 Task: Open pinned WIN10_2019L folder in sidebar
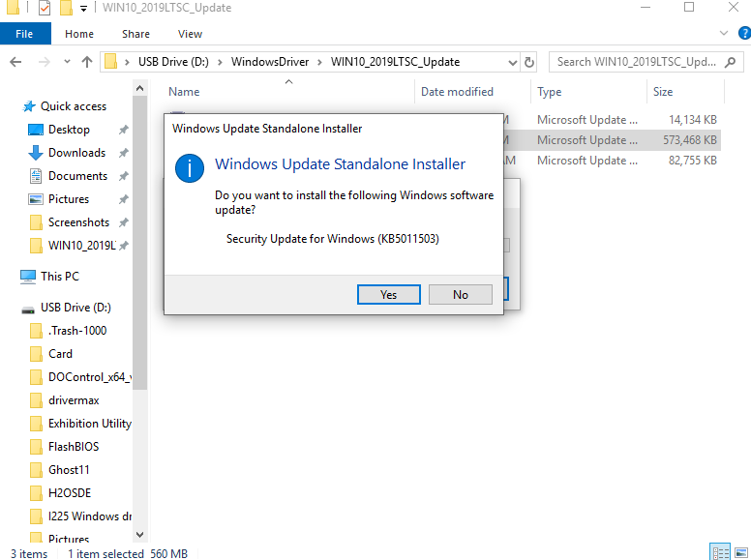82,246
